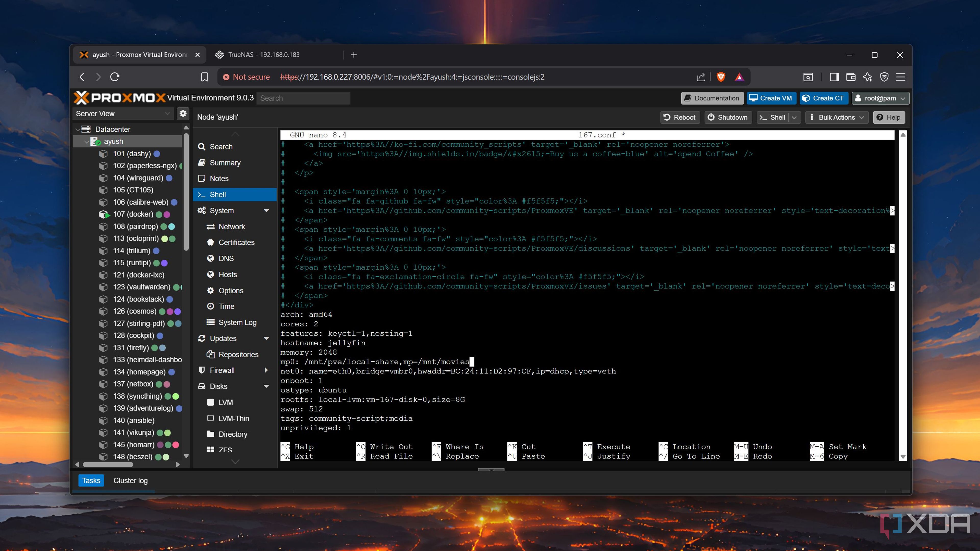
Task: Open Network settings
Action: pos(235,227)
